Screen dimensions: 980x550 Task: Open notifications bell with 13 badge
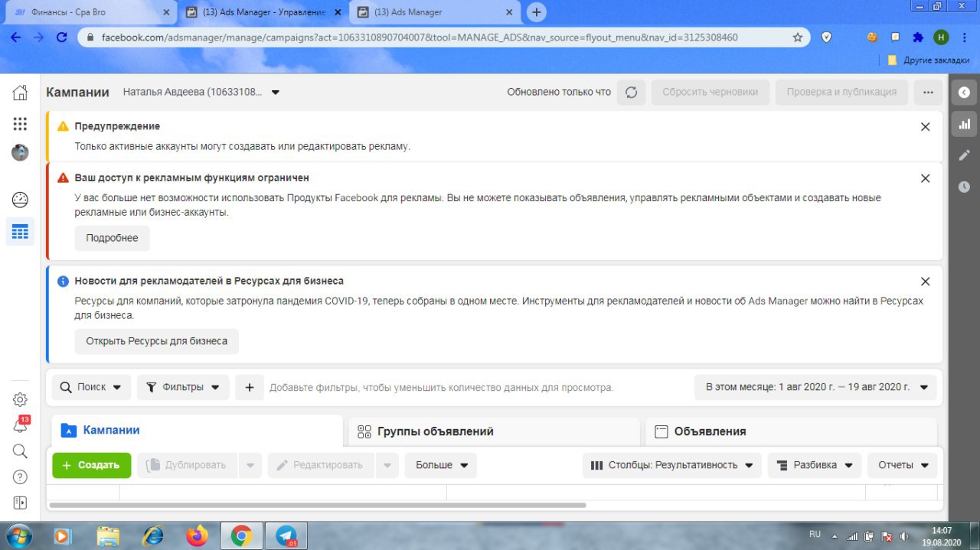pos(20,425)
